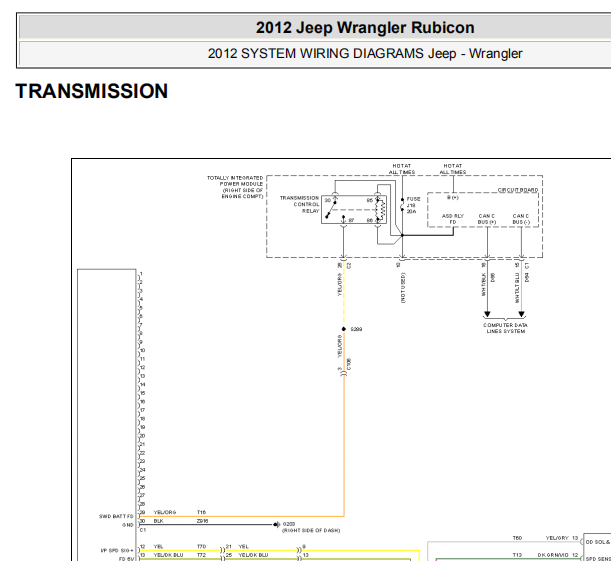
Task: Click the 'SWD BATT FD' pin description
Action: pyautogui.click(x=116, y=516)
